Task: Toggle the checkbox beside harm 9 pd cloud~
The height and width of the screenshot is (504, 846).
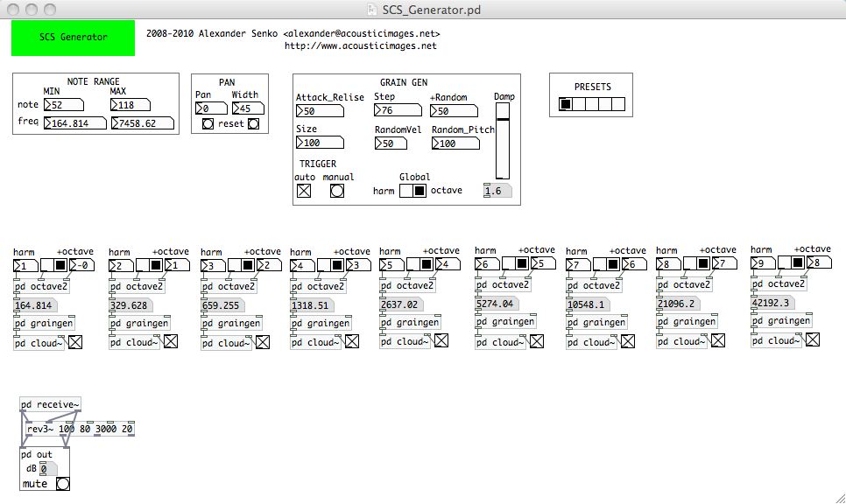Action: (812, 340)
